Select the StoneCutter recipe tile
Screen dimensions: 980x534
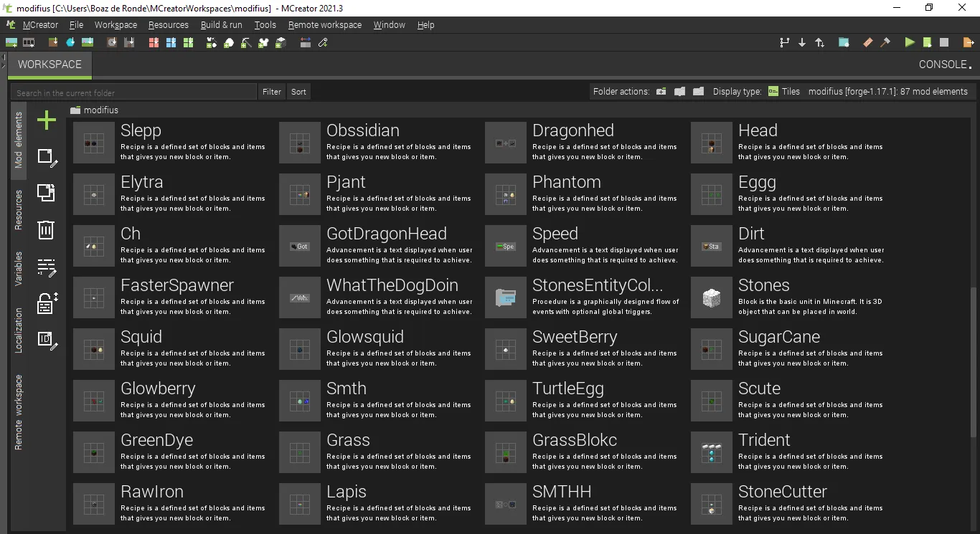point(788,504)
